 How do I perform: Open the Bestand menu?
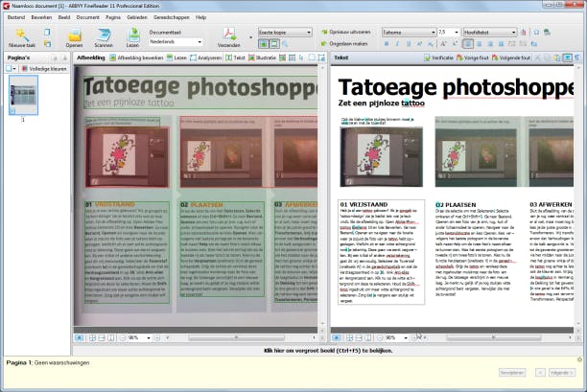point(16,17)
